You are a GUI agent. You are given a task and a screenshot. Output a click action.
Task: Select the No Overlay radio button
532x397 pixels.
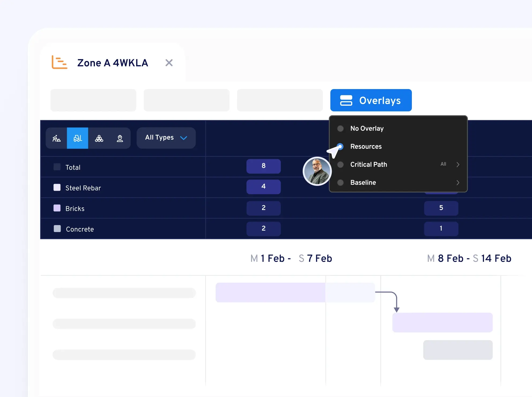pyautogui.click(x=340, y=128)
